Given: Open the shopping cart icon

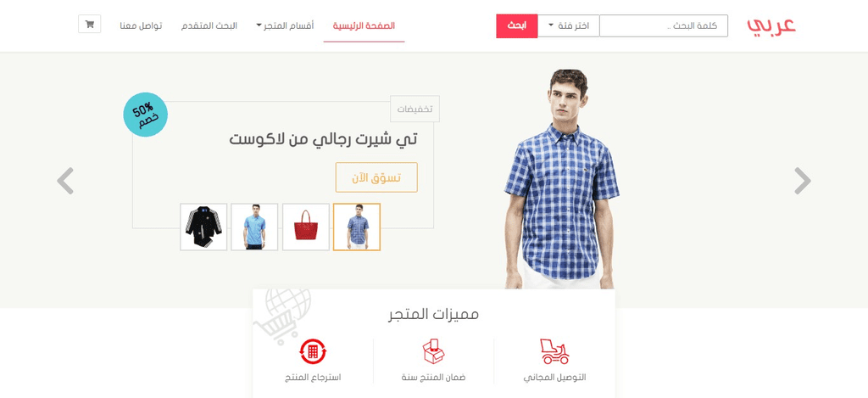Looking at the screenshot, I should click(89, 25).
